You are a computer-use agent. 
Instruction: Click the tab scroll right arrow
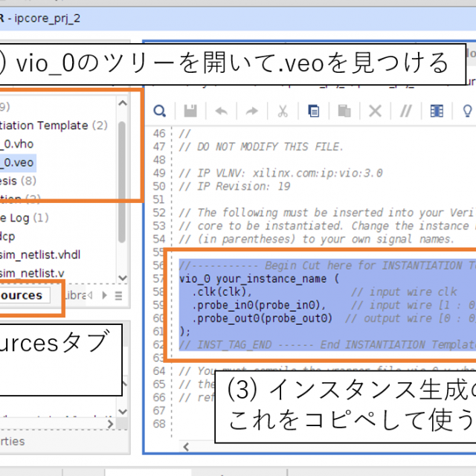[x=105, y=295]
